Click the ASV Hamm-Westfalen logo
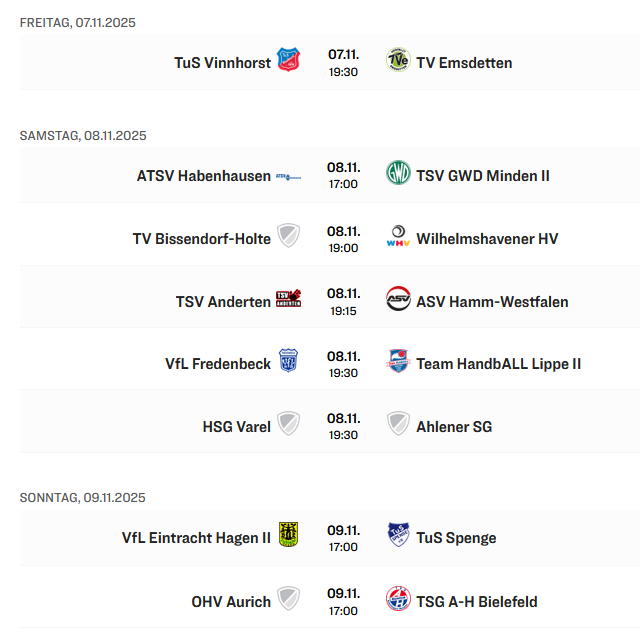The image size is (640, 634). [398, 300]
